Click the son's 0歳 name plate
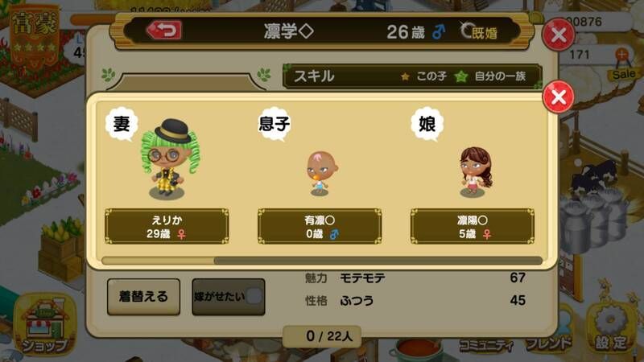The height and width of the screenshot is (362, 644). point(320,226)
